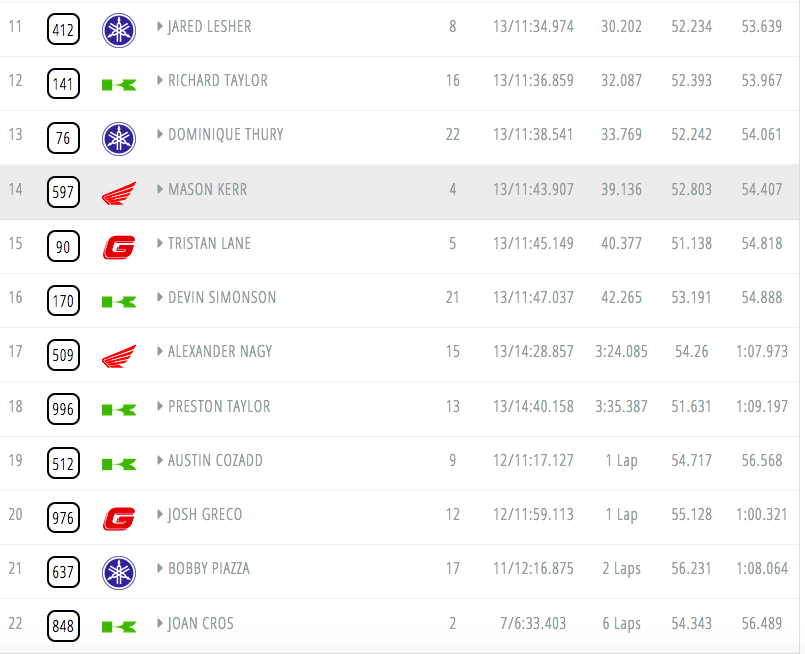The width and height of the screenshot is (805, 654).
Task: Expand Jared Lesher row details
Action: click(x=160, y=26)
